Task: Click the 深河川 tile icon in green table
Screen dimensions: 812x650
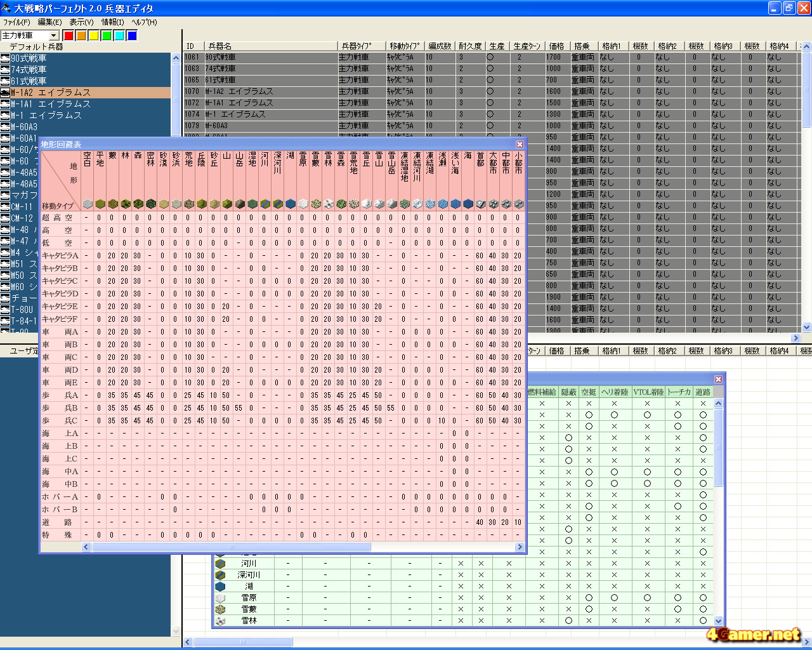Action: [220, 574]
